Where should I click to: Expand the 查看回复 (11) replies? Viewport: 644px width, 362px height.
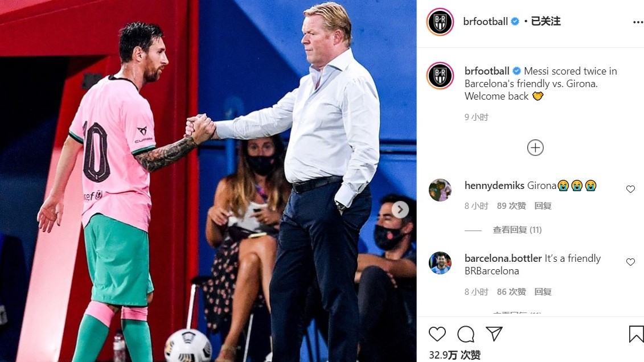pyautogui.click(x=517, y=230)
